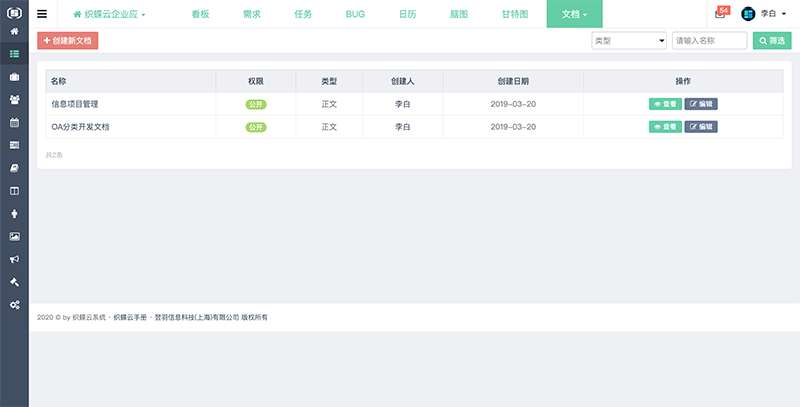Open the gears settings sidebar icon
Screen dimensions: 800x407
[x=14, y=304]
